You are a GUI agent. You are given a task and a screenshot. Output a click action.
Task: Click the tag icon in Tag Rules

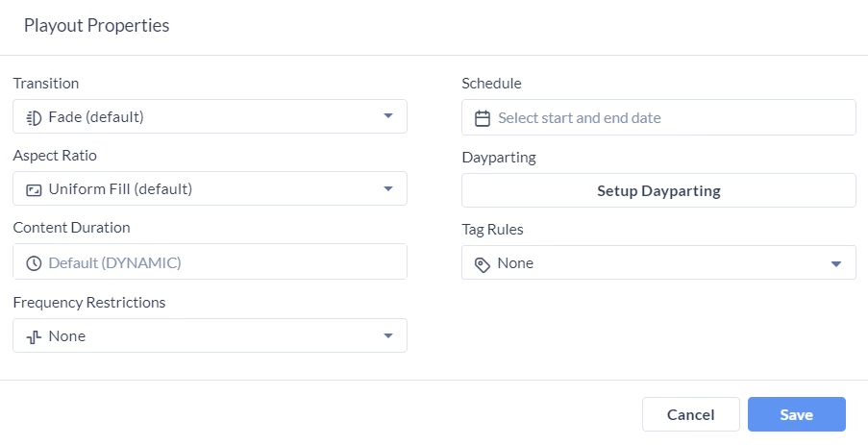tap(483, 265)
